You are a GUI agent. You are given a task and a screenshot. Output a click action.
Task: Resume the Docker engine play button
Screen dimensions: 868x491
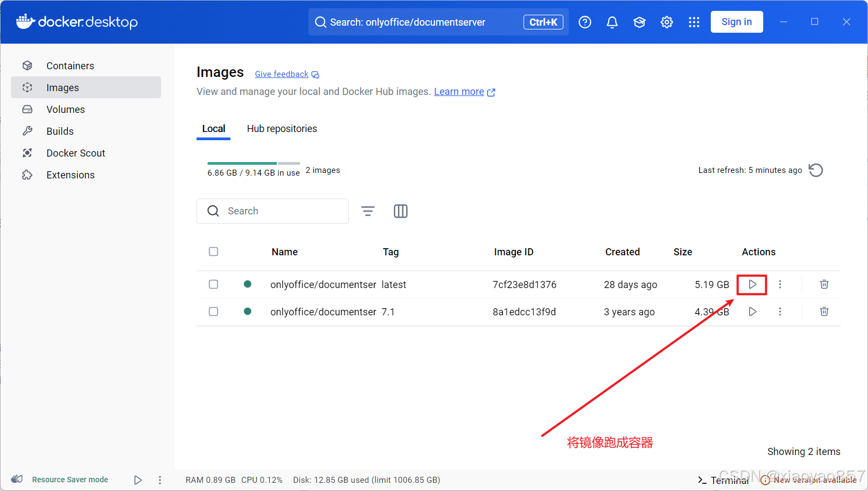[x=138, y=480]
